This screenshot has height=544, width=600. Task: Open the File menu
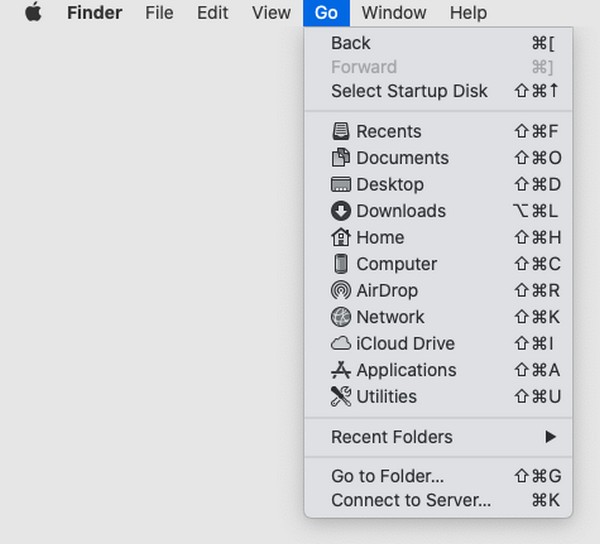pyautogui.click(x=159, y=13)
